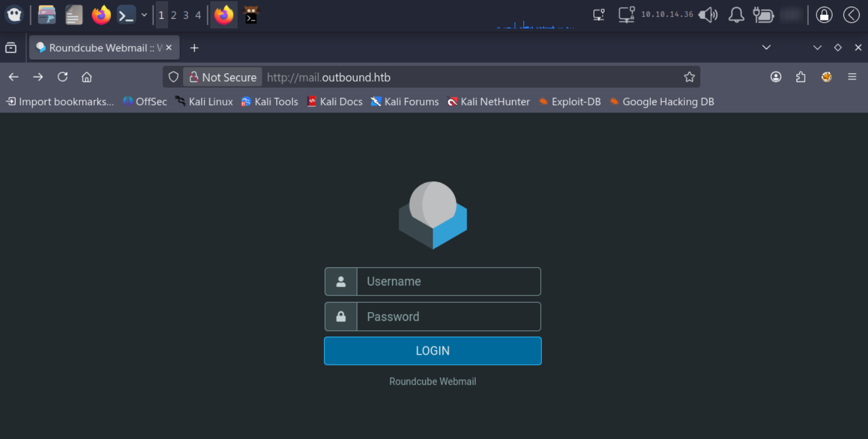
Task: Click the Roundcube logo image
Action: [x=433, y=215]
